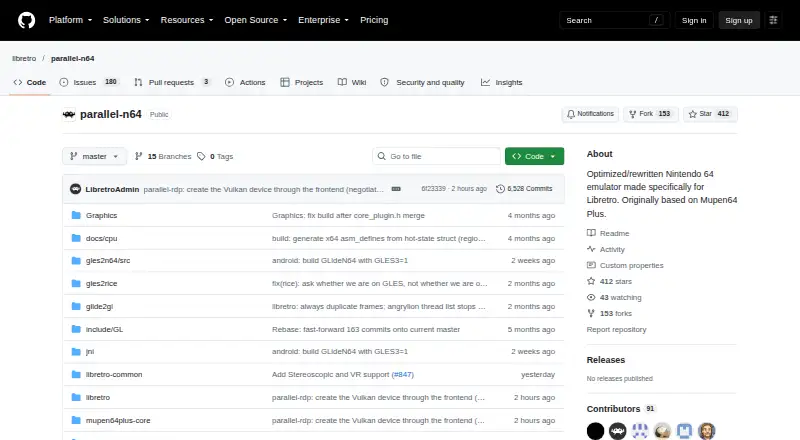Open the first contributor avatar
This screenshot has width=800, height=440.
[x=595, y=431]
